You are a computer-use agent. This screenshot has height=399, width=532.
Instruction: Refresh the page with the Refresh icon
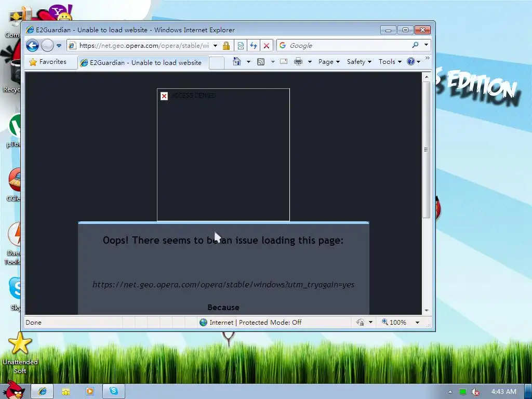coord(254,46)
